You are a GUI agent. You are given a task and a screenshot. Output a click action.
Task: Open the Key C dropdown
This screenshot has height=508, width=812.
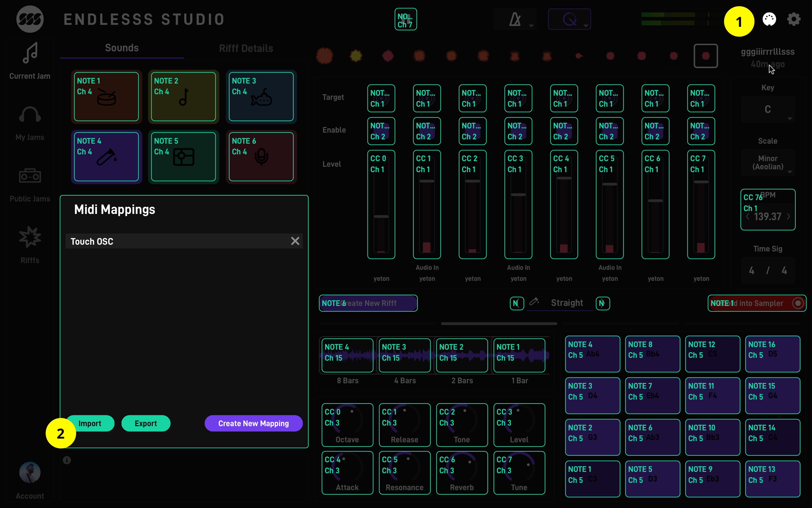tap(768, 110)
